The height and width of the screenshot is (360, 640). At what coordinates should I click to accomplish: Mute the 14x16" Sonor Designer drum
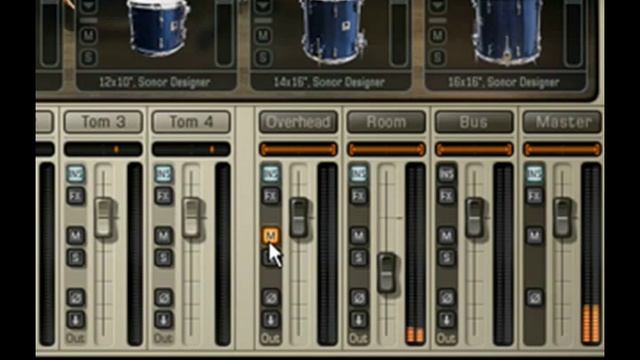click(263, 36)
